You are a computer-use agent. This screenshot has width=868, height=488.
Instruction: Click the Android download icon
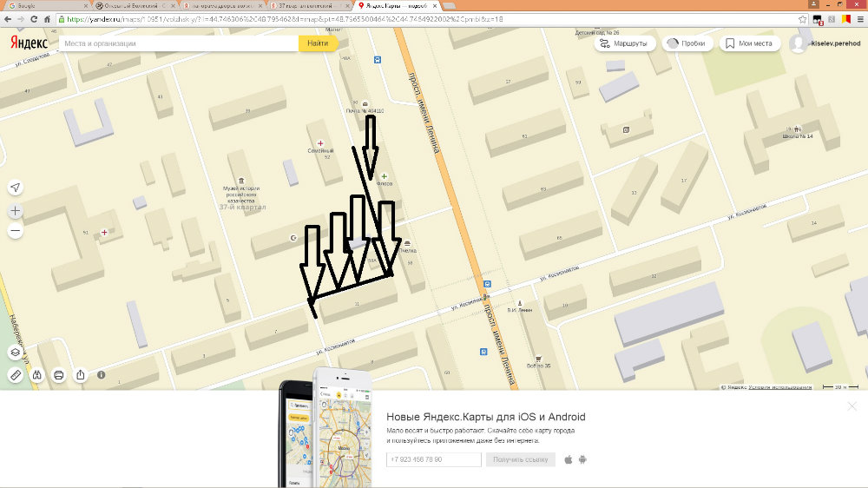click(x=583, y=459)
